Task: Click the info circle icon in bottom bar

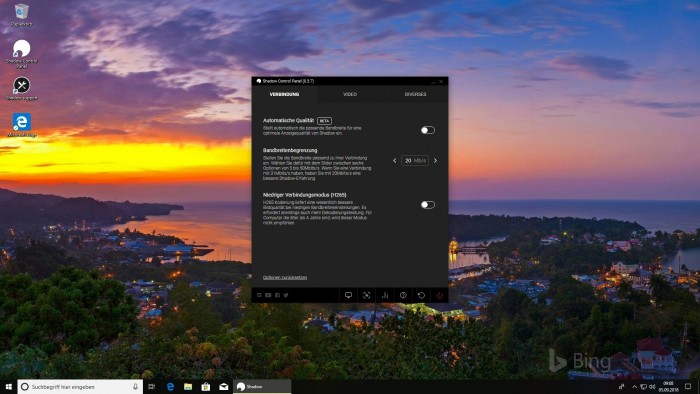Action: (x=403, y=295)
